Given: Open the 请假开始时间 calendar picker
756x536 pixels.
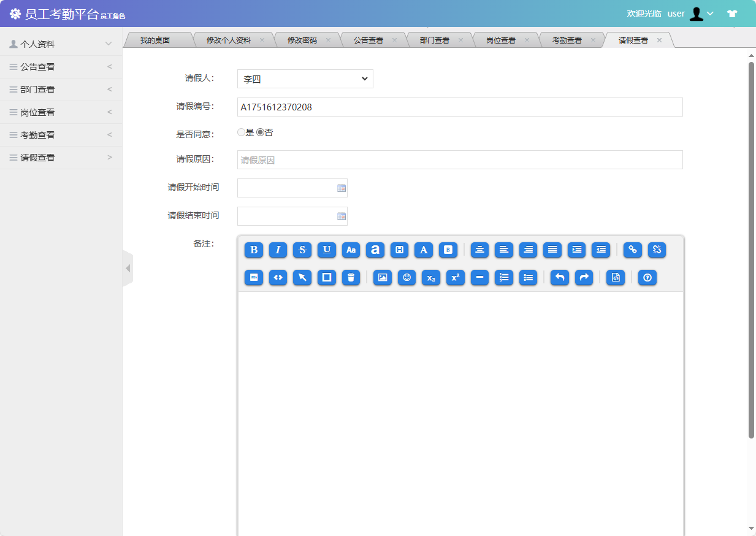Looking at the screenshot, I should (x=342, y=187).
